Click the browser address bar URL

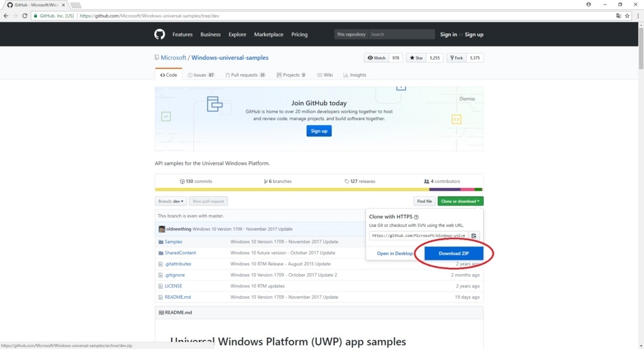pos(150,16)
